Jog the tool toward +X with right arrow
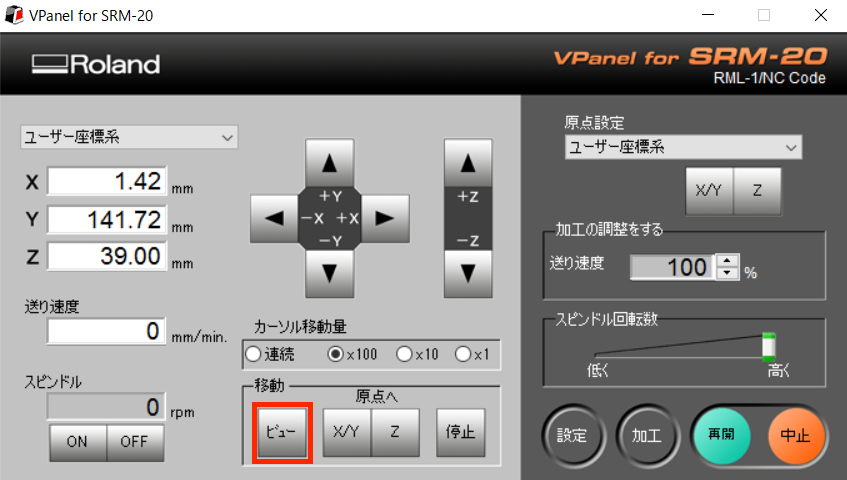This screenshot has width=847, height=480. click(x=385, y=219)
